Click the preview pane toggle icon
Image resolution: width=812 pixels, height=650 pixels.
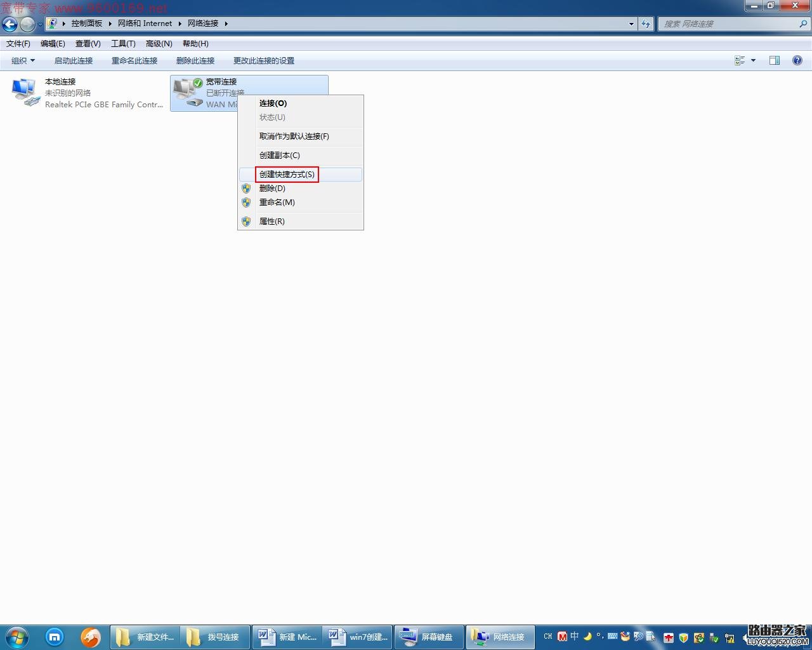pos(774,60)
